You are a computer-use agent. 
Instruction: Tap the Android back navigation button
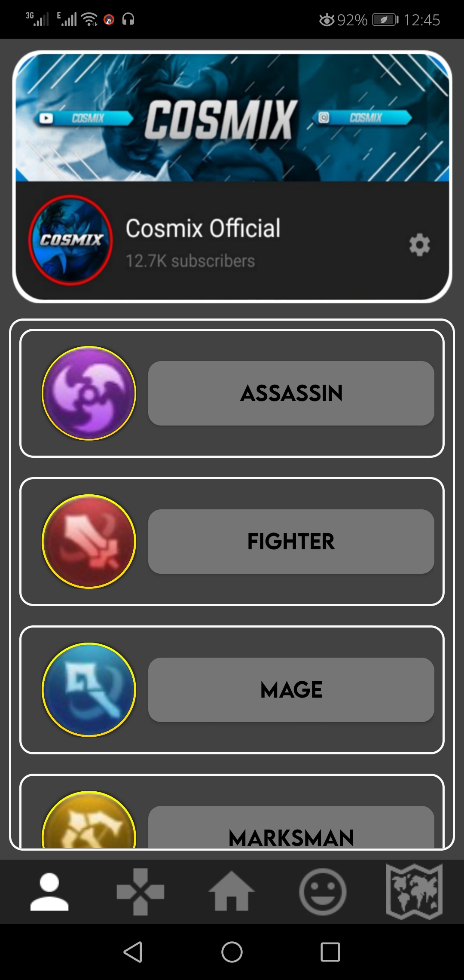coord(133,952)
